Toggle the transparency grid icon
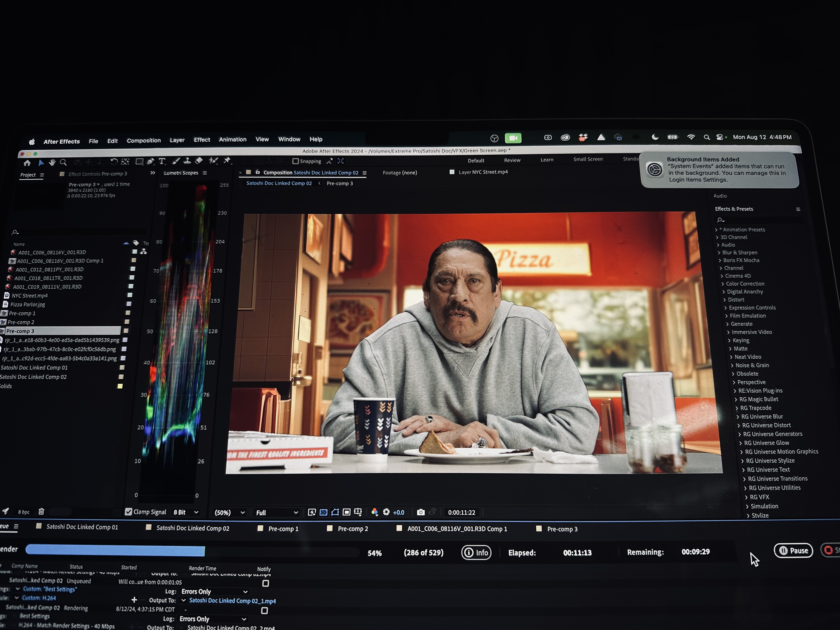 (323, 512)
